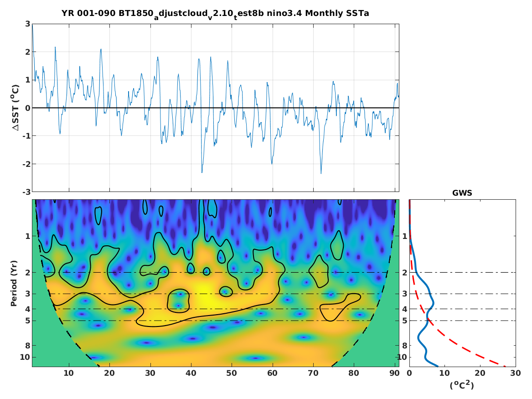Viewport: 532px width, 399px height.
Task: Click the '3' period tick on GWS panel
Action: (x=405, y=294)
